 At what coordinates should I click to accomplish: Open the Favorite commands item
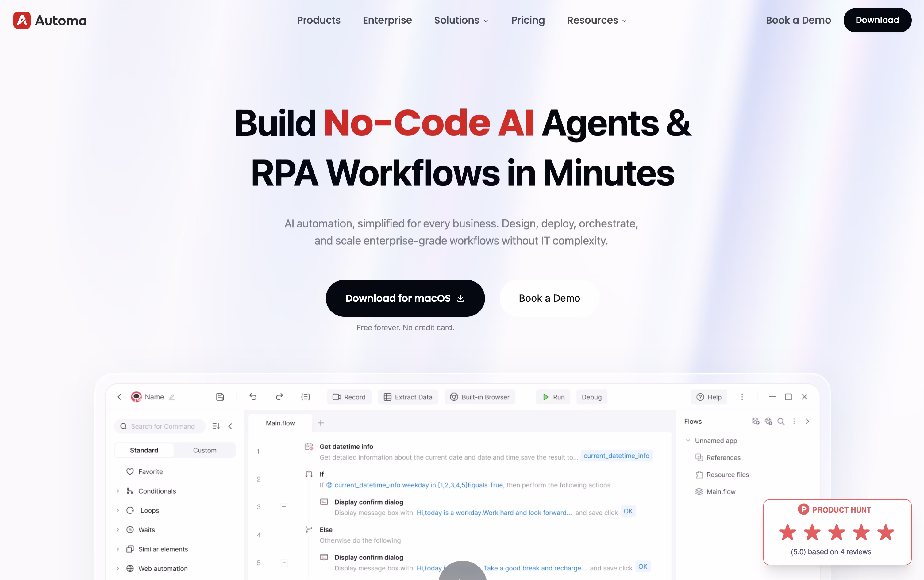[144, 471]
